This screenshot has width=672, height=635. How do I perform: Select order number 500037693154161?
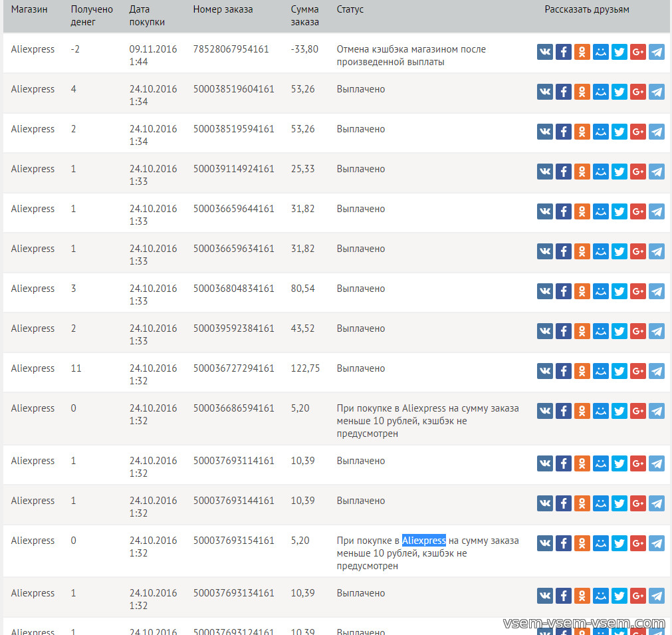click(233, 541)
